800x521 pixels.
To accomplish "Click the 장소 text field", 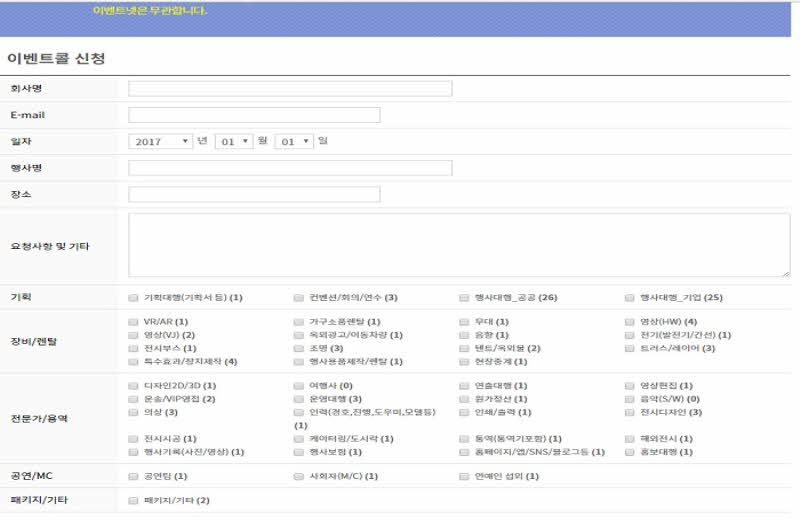I will pos(254,194).
